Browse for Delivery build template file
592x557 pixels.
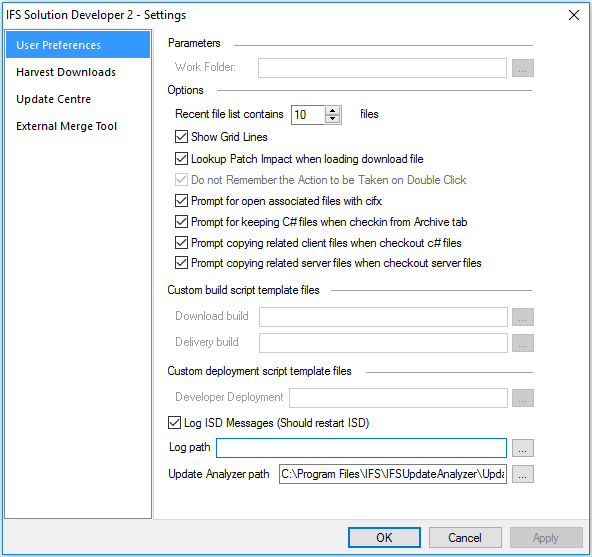(523, 343)
